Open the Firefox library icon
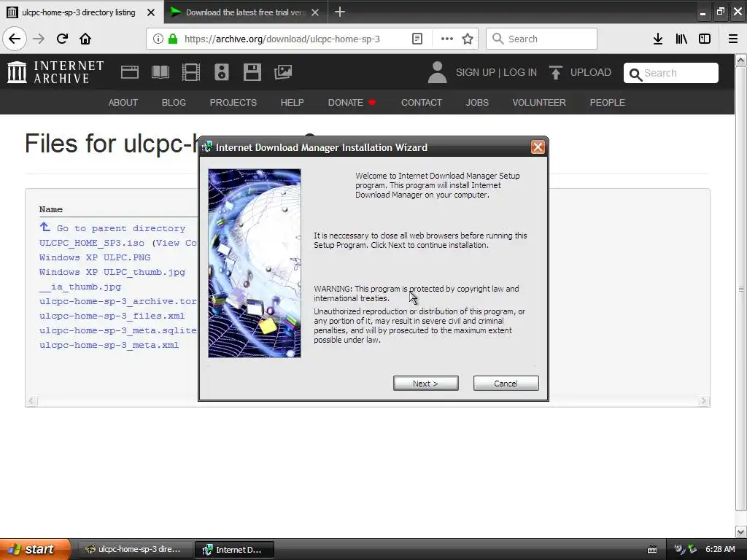This screenshot has width=747, height=560. tap(681, 39)
